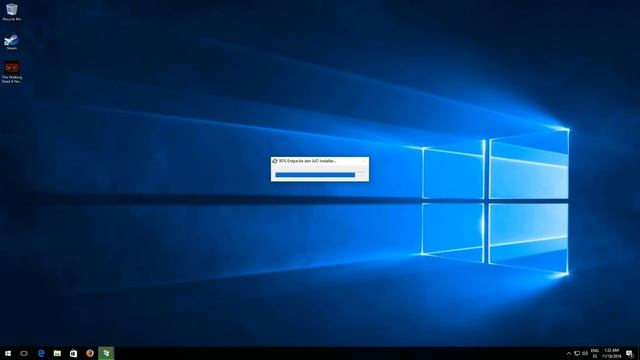Open the Action Center notifications icon
640x360 pixels.
pos(629,353)
